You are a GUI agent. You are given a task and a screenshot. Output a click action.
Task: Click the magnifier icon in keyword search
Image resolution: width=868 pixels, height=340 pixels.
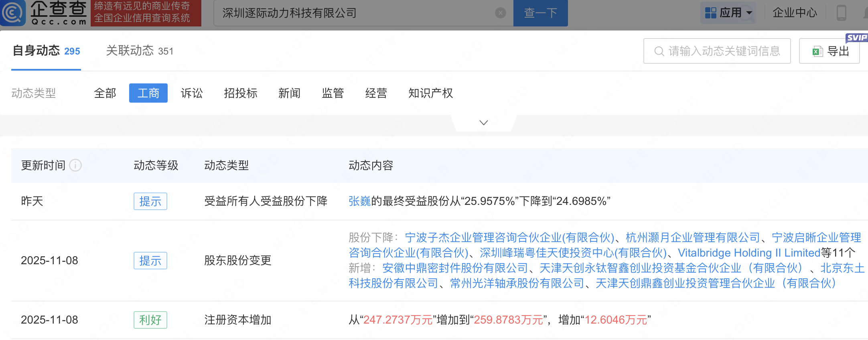point(659,51)
